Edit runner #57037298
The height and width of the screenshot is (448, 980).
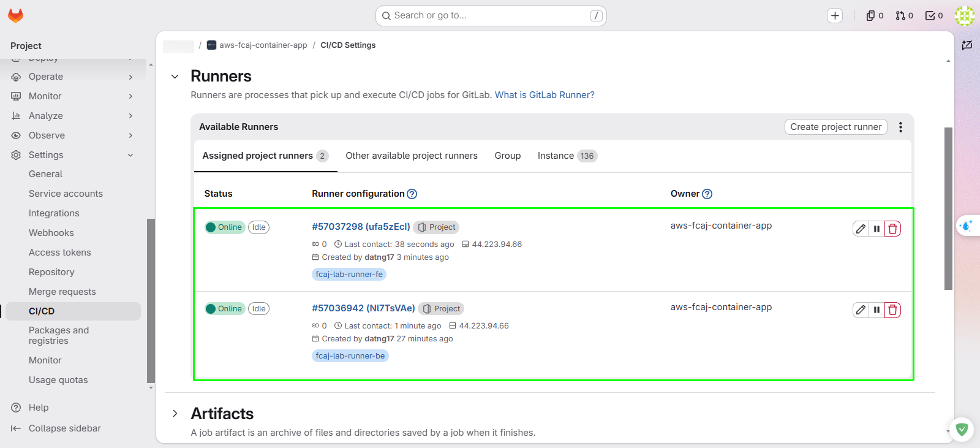[x=861, y=229]
